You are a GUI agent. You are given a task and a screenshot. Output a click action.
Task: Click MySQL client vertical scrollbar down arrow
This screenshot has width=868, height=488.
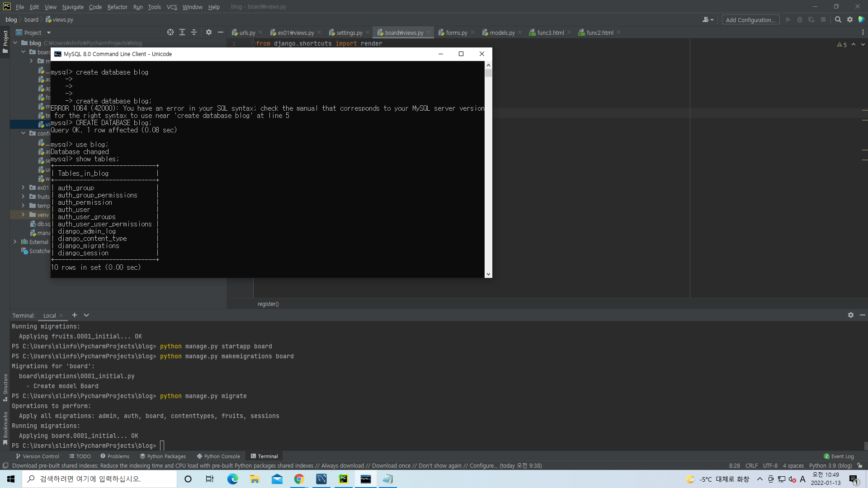(488, 274)
